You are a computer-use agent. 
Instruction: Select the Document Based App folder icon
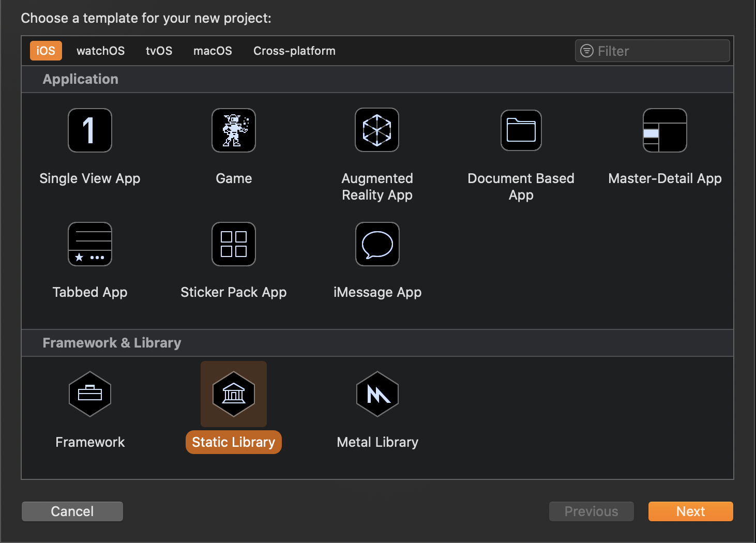pos(521,130)
